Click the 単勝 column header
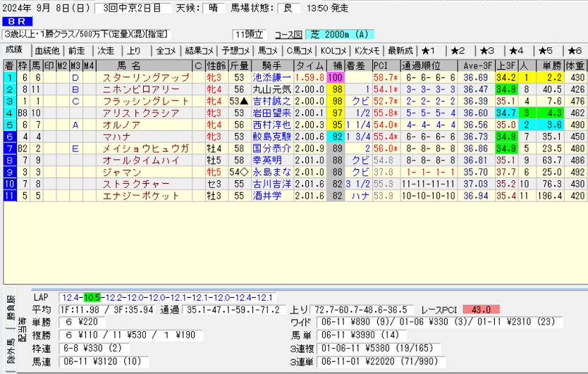This screenshot has height=374, width=588. 549,66
